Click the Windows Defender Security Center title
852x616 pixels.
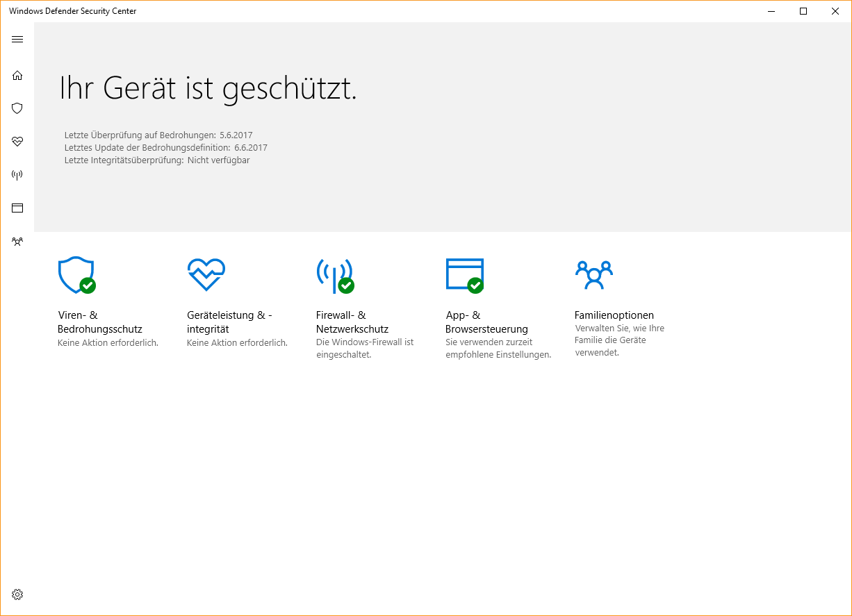point(73,11)
